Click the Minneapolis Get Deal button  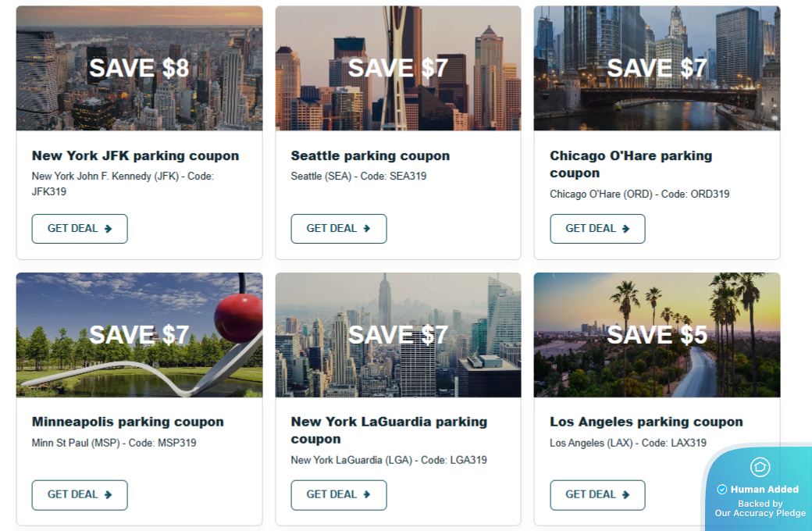(x=80, y=495)
